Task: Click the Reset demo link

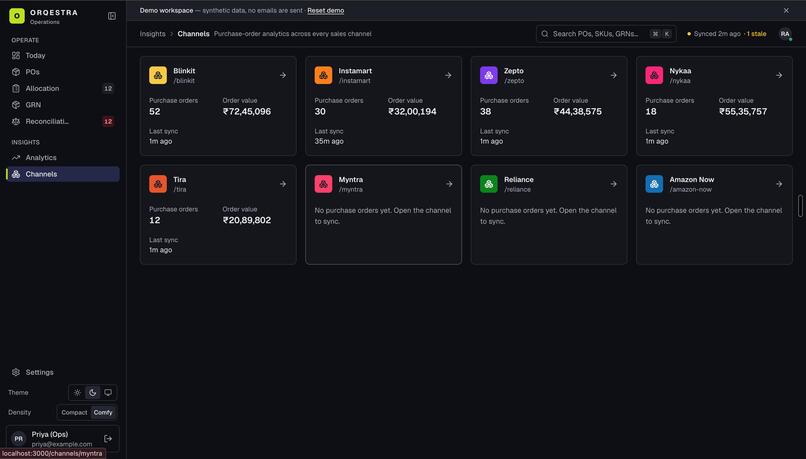Action: pos(325,10)
